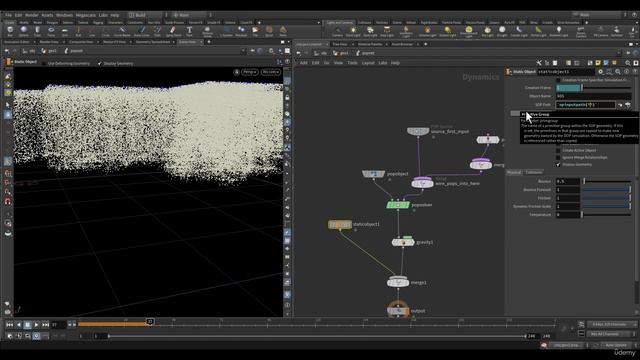
Task: Select the GI Light shelf tool
Action: pos(502,32)
